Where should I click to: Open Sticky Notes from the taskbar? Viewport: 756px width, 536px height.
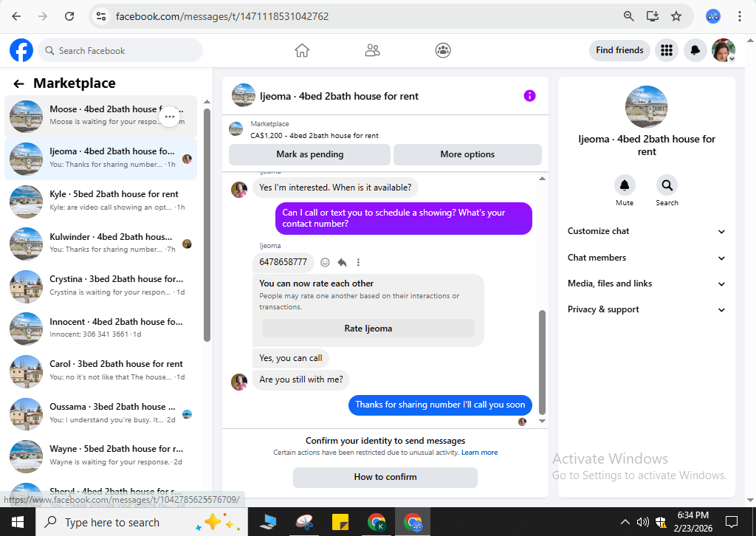click(340, 522)
